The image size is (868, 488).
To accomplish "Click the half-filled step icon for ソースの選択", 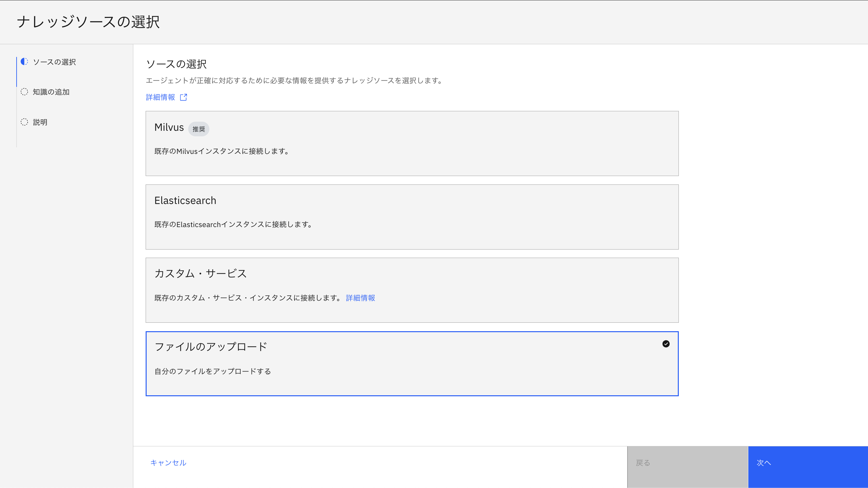I will click(x=24, y=62).
